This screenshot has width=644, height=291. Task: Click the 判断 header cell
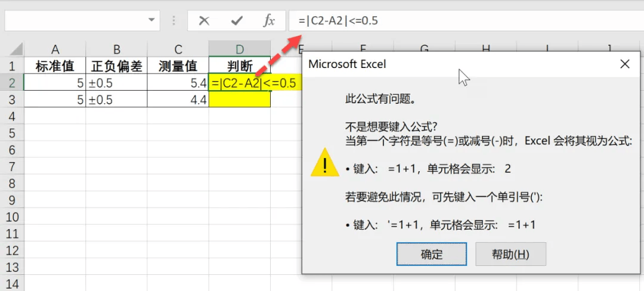tap(240, 66)
